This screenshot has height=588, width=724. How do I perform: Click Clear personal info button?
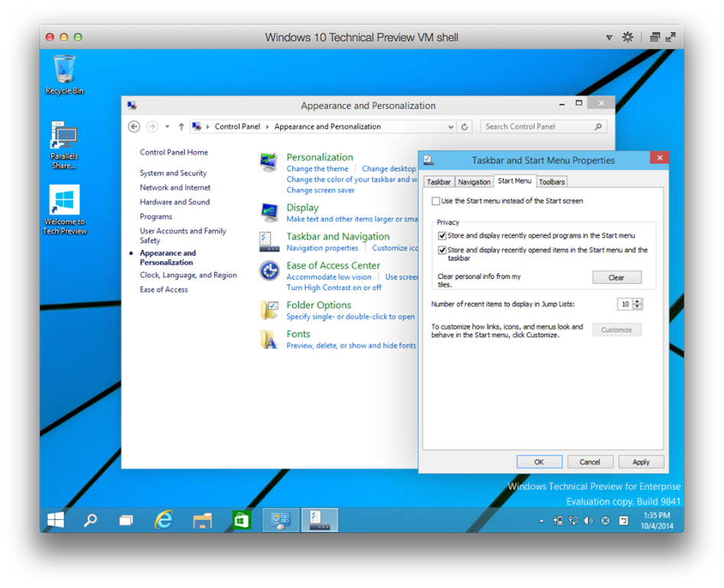click(x=616, y=277)
